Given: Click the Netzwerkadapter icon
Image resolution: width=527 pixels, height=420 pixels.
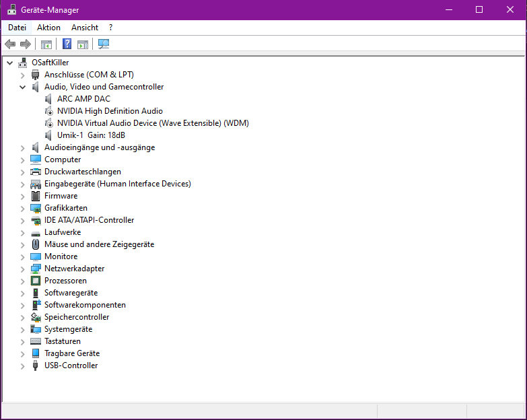Looking at the screenshot, I should (x=35, y=269).
